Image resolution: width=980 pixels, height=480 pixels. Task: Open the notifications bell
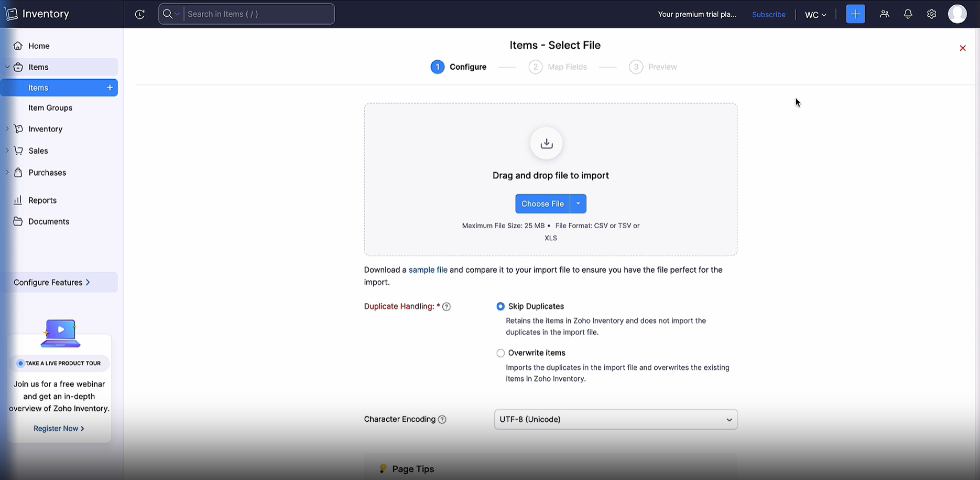point(908,14)
